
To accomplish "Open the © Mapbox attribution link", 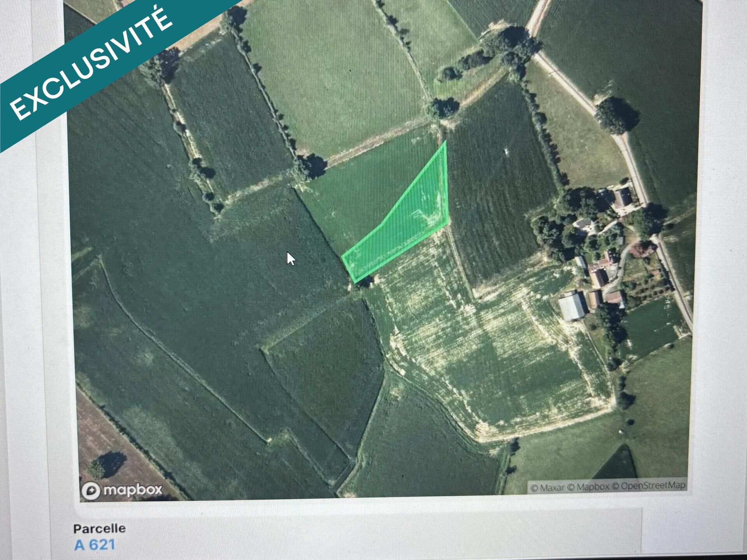I will pyautogui.click(x=589, y=487).
